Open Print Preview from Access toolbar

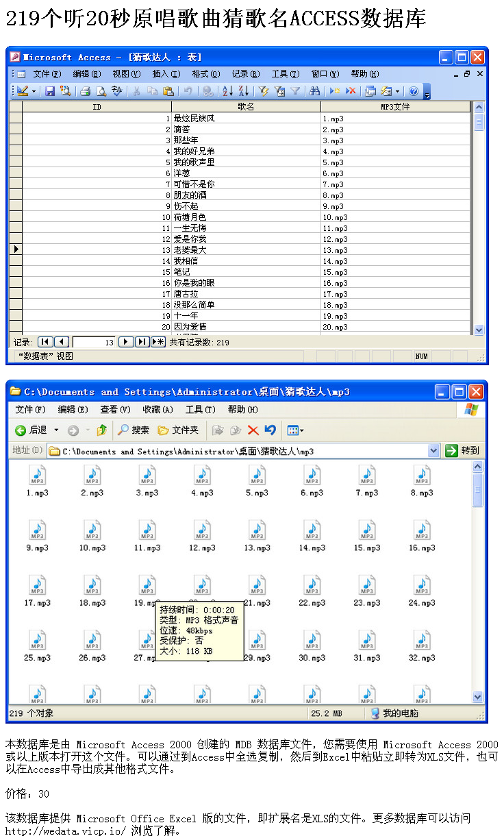(x=100, y=90)
